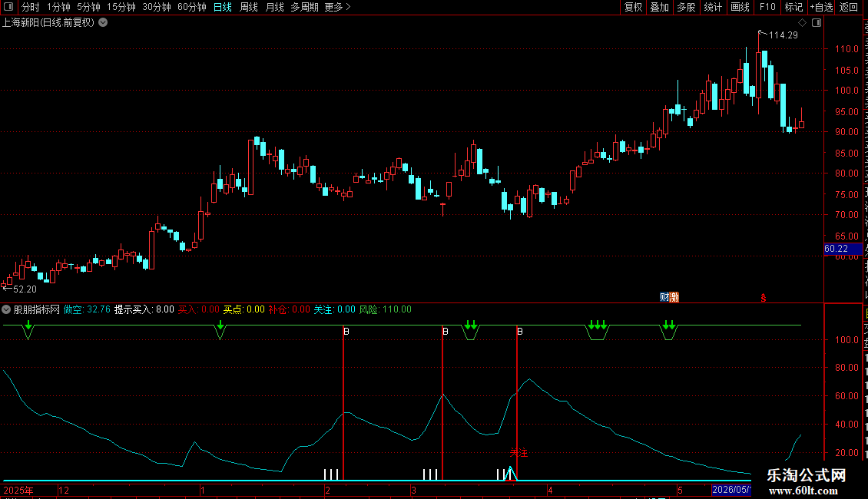This screenshot has height=499, width=868.
Task: Click the 上海新阳(日线.前复权) stock title
Action: (x=48, y=23)
